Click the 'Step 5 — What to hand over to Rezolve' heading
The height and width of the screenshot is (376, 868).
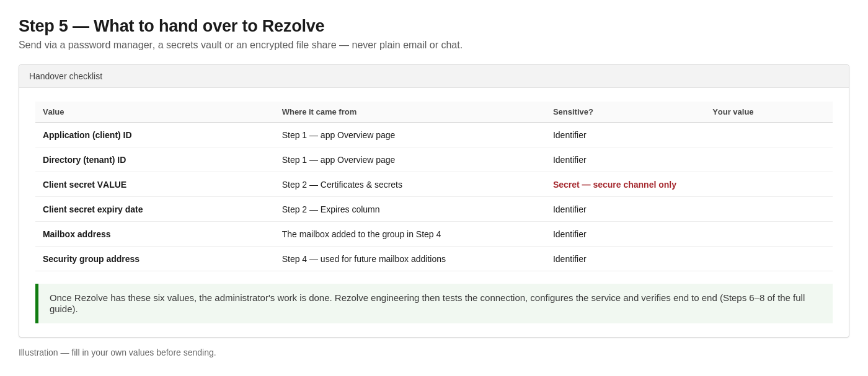[x=171, y=26]
